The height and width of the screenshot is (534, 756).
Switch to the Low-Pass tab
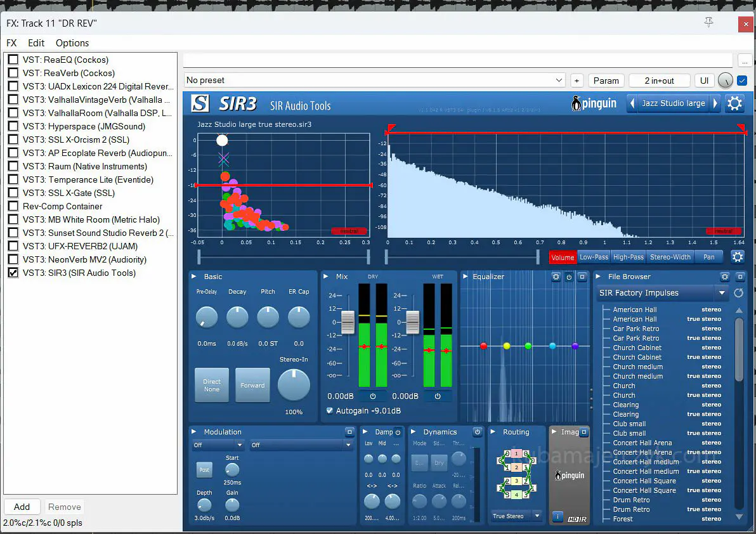(x=594, y=257)
